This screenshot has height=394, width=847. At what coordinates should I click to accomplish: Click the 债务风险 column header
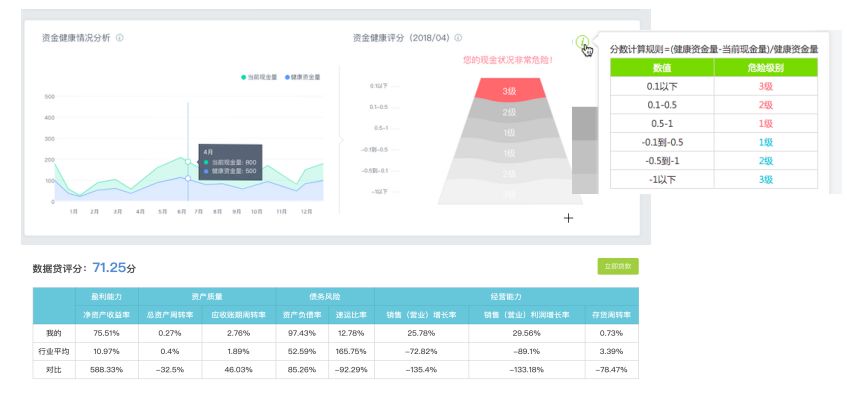pos(325,297)
